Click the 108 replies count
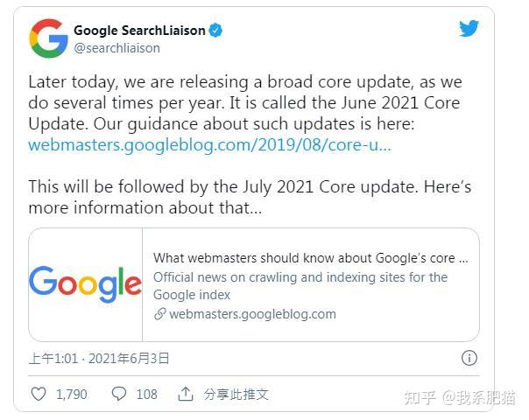 (x=147, y=394)
